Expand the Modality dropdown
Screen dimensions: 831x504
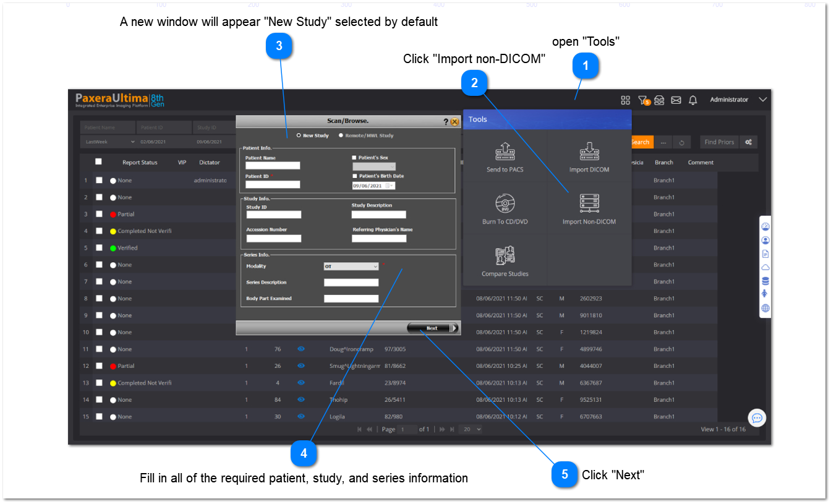click(351, 267)
